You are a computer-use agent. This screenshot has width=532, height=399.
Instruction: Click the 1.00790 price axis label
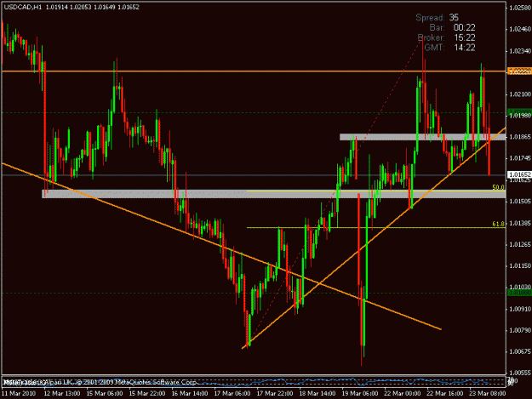519,330
